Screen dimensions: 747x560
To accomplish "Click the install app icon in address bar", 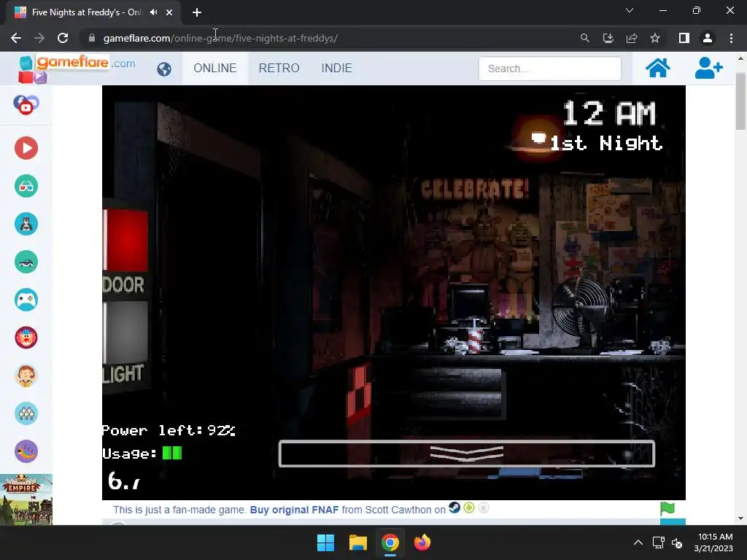I will (608, 38).
